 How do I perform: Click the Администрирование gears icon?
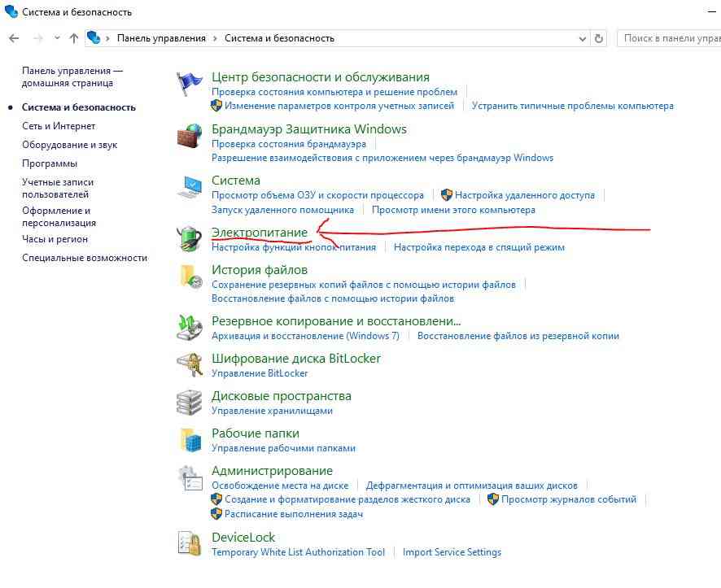click(x=190, y=478)
